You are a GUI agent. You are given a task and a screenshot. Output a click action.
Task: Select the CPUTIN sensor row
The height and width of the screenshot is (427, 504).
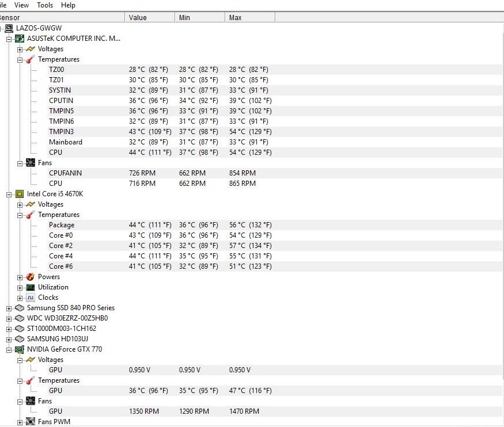tap(275, 101)
